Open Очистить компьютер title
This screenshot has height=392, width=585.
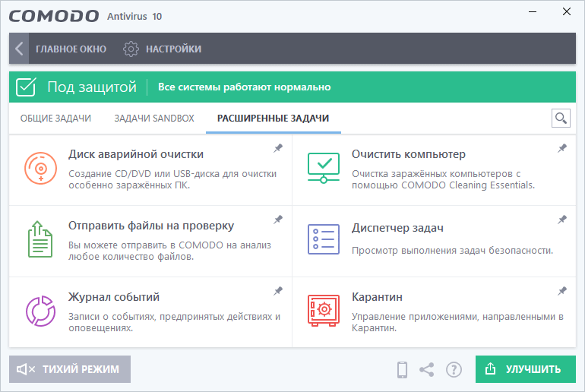pos(409,154)
